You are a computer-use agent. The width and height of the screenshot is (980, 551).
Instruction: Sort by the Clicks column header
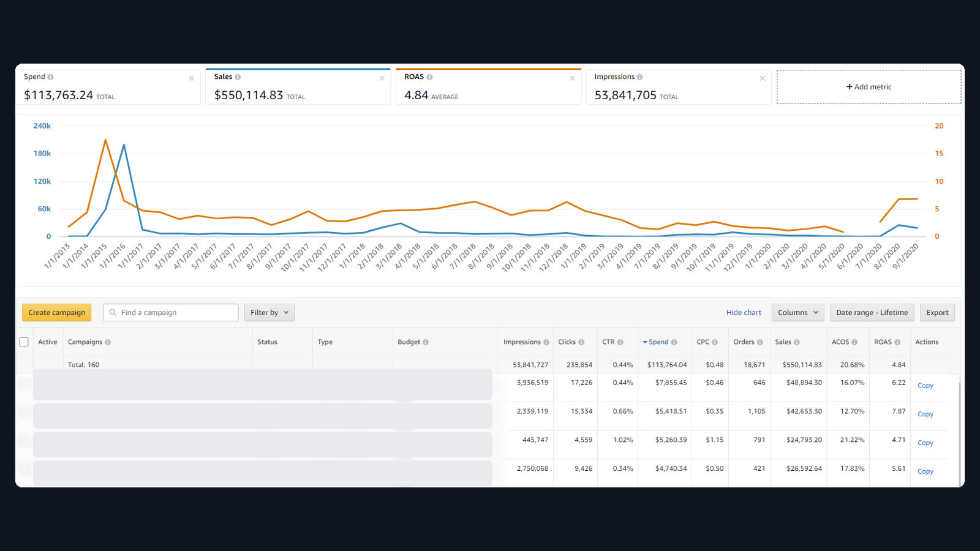pyautogui.click(x=567, y=342)
